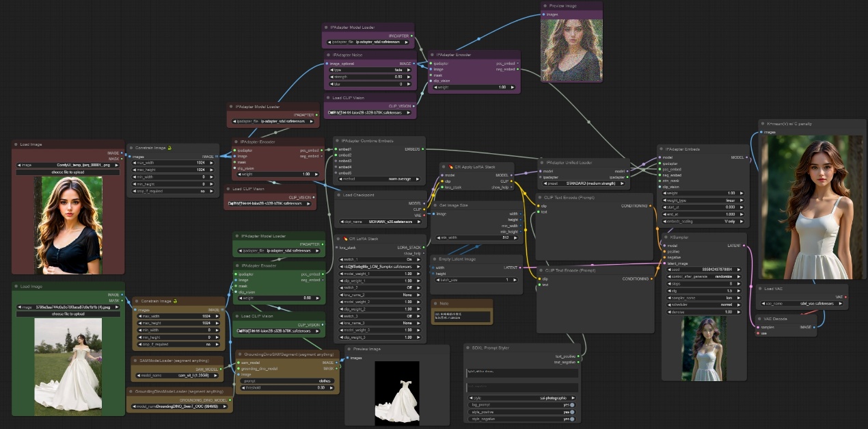Click the Load Checkpoint node collapse dot
Viewport: 868px width, 429px height.
click(338, 195)
